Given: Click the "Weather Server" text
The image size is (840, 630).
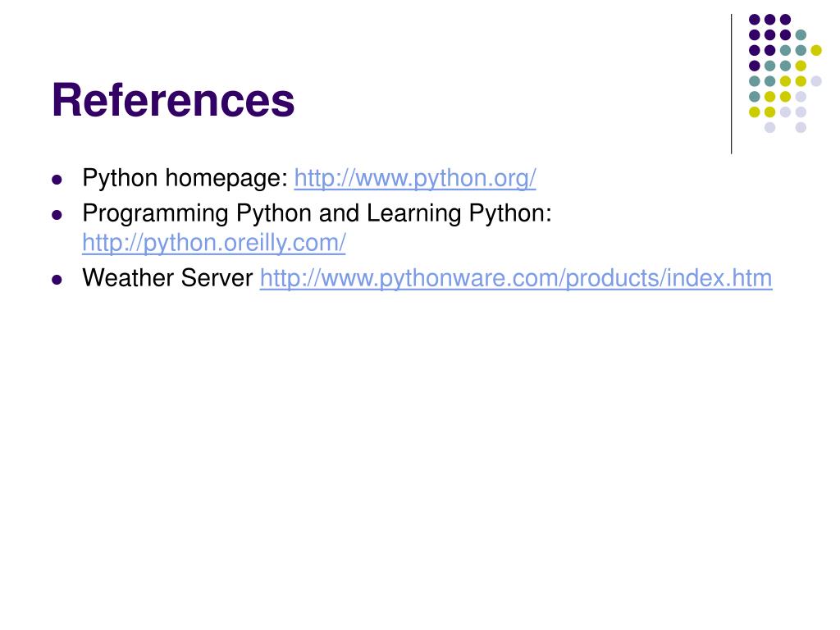Looking at the screenshot, I should (167, 279).
